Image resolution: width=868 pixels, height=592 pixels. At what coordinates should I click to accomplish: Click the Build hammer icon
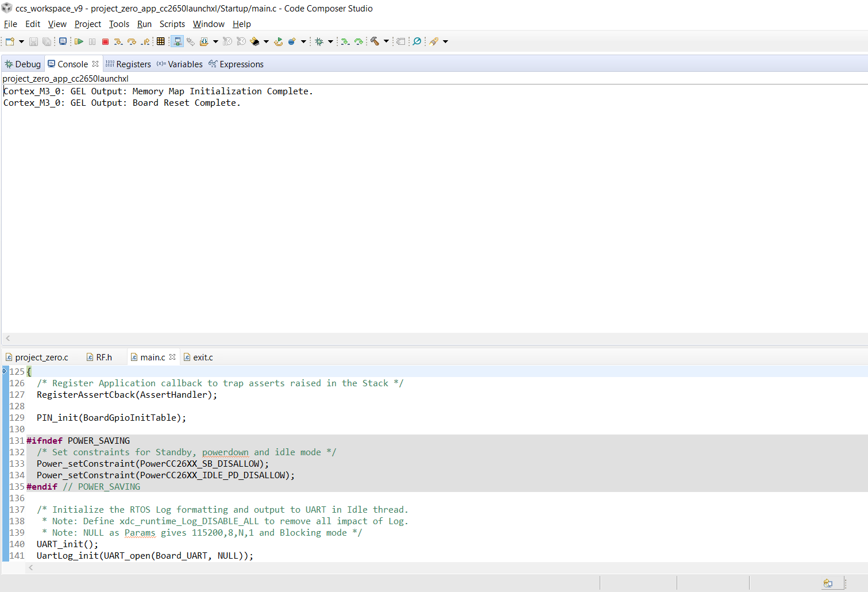pos(375,41)
